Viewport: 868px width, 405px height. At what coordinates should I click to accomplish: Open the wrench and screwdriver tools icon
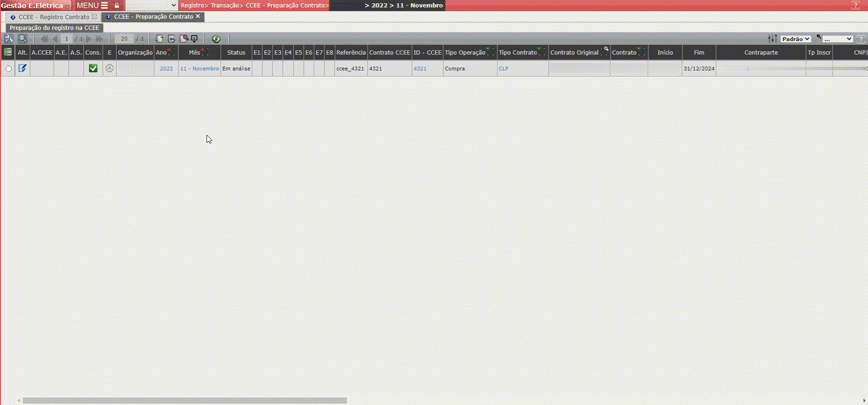[9, 39]
